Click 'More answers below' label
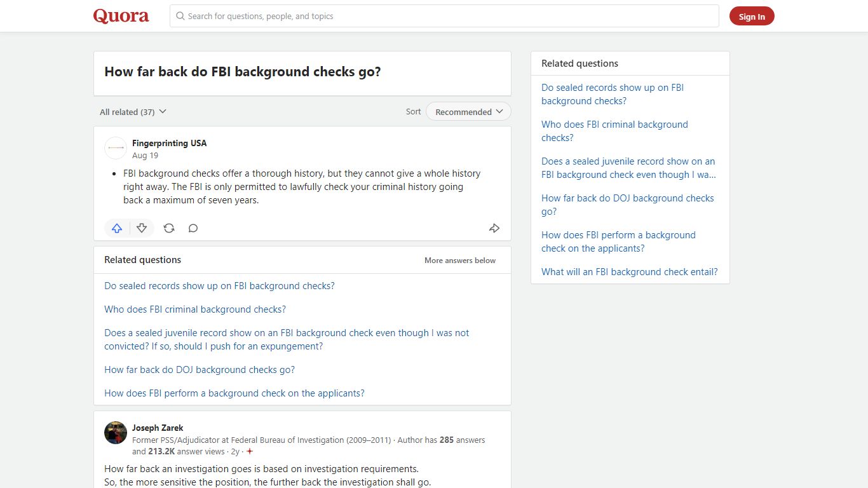Screen dimensions: 868x488 [x=460, y=261]
